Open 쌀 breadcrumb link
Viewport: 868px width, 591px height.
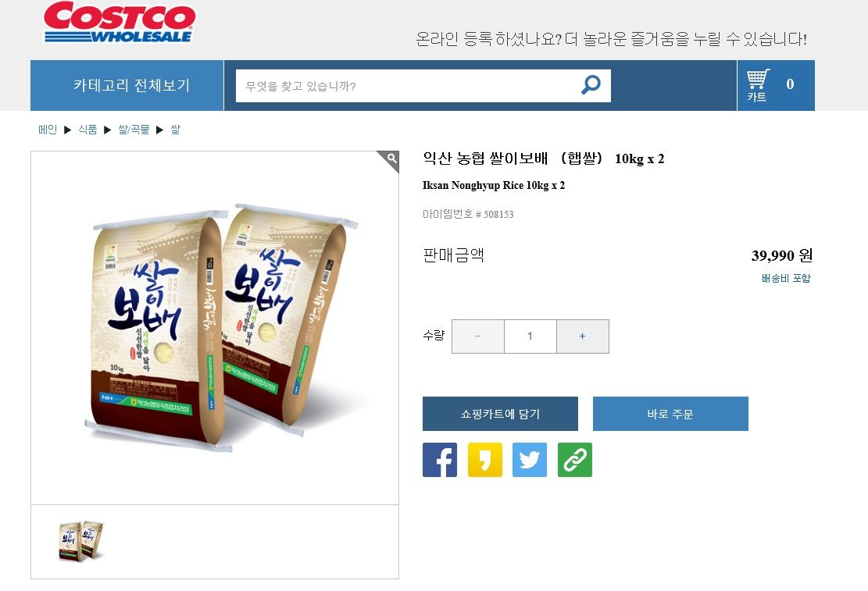coord(176,130)
